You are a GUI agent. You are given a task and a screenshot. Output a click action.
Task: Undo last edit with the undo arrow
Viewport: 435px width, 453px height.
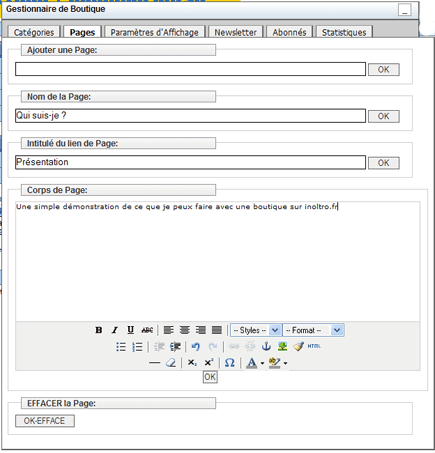coord(196,347)
